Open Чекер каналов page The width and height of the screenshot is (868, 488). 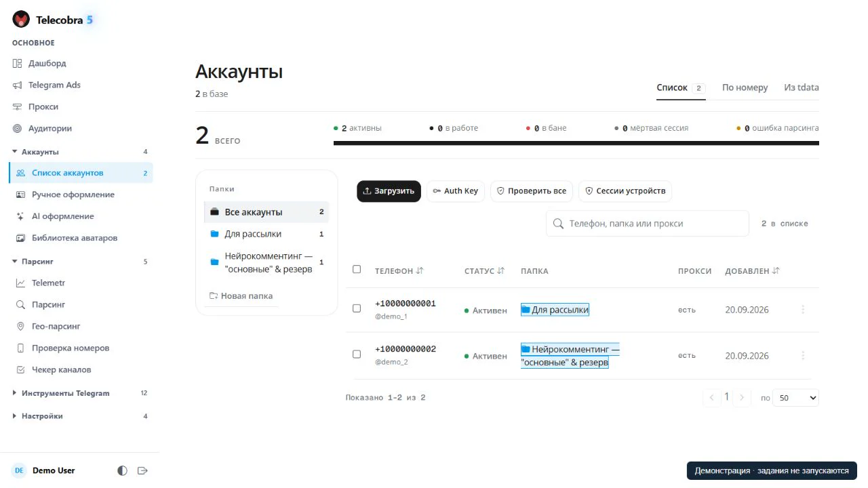point(80,369)
